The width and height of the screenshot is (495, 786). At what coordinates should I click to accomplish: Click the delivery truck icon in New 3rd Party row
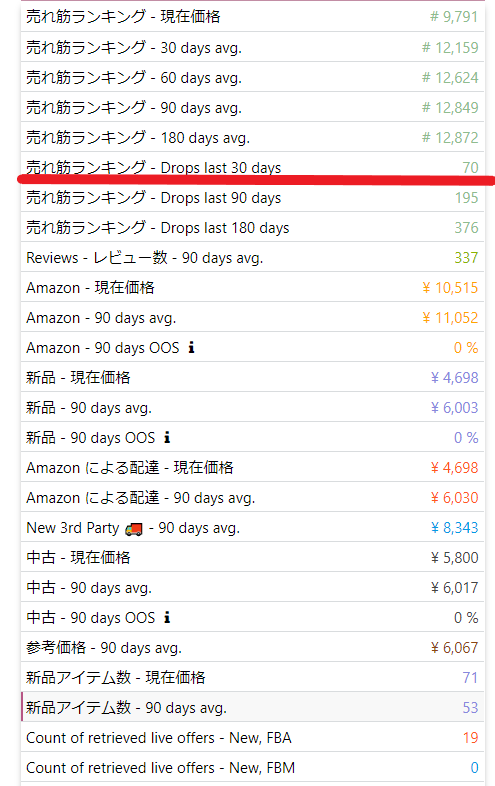134,528
